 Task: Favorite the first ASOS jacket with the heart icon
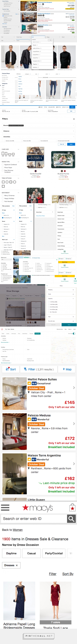pyautogui.click(x=17, y=67)
